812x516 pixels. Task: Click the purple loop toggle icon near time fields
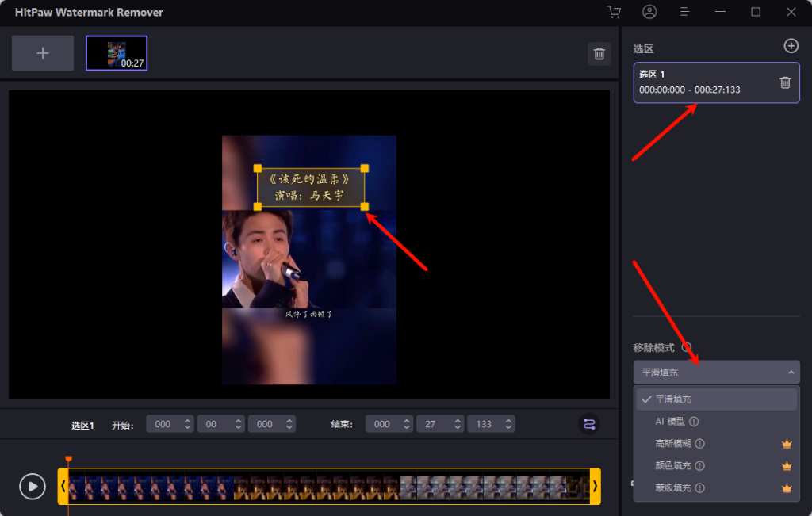pyautogui.click(x=589, y=424)
